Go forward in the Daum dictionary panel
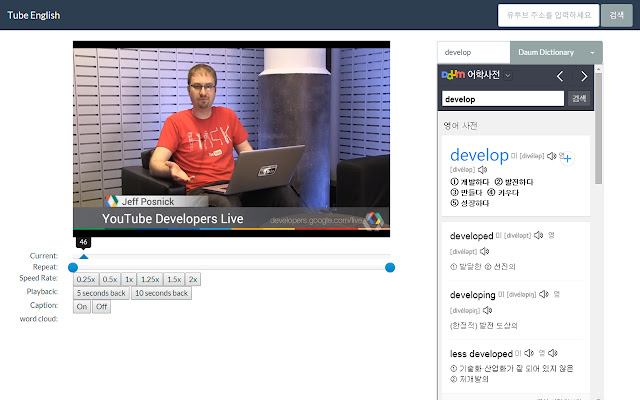 coord(584,76)
